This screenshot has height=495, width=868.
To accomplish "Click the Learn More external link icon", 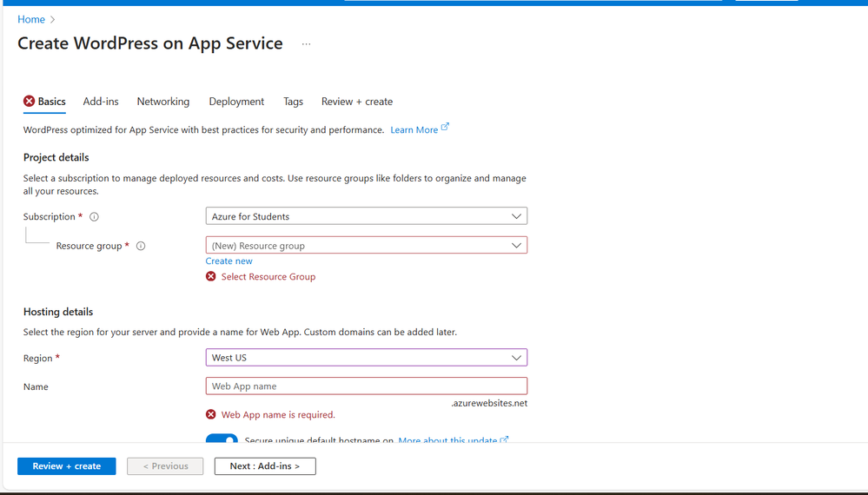I will 446,127.
